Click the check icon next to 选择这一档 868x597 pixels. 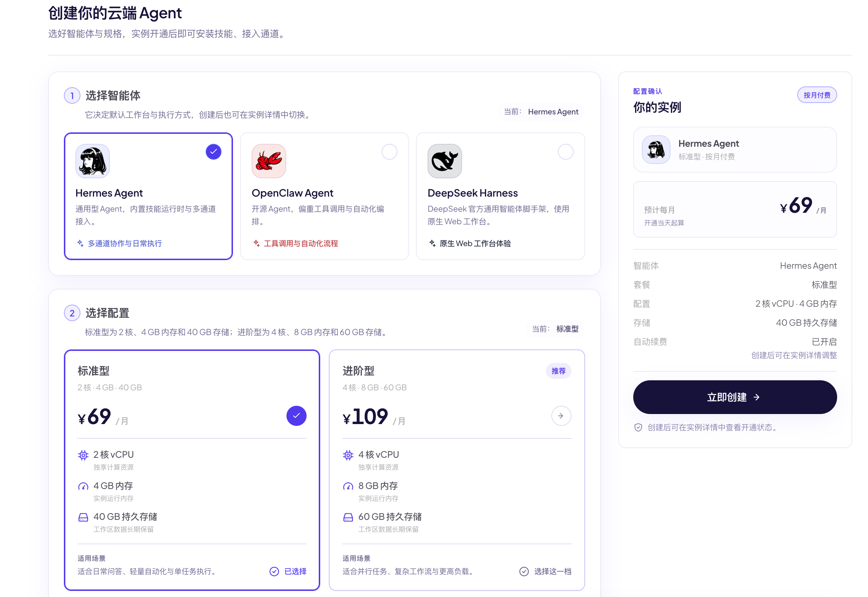(524, 572)
